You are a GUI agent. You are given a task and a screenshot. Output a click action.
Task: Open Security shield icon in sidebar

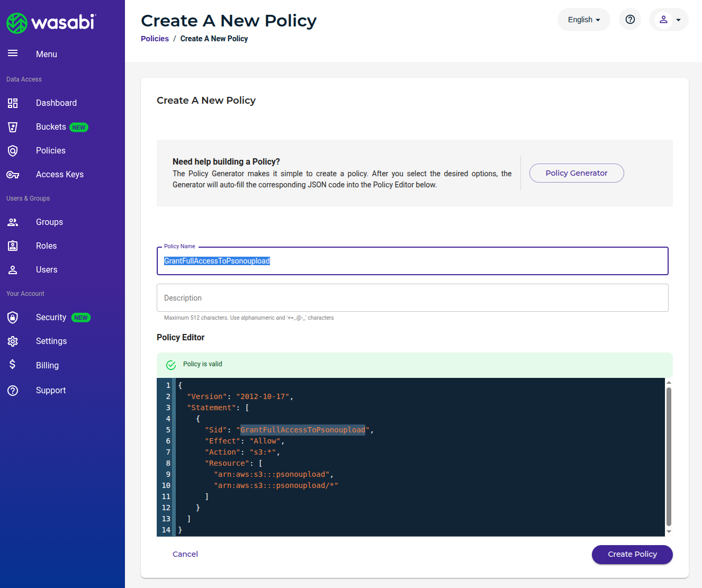(13, 317)
